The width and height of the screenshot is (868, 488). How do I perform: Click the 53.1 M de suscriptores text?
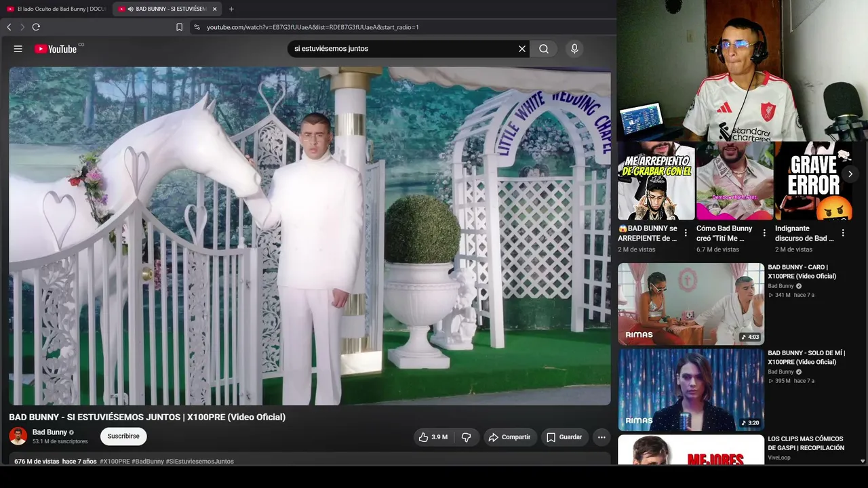[x=60, y=442]
